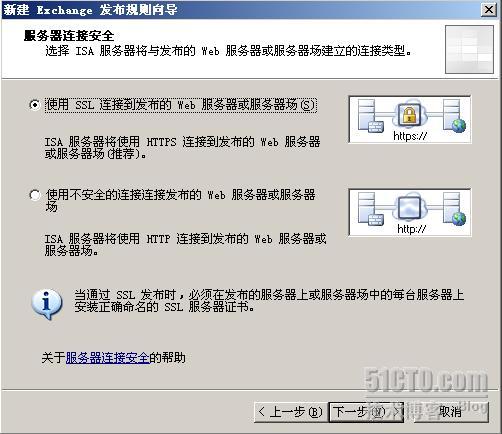Screen dimensions: 502x434
Task: Click the http:// diagram thumbnail
Action: 410,212
